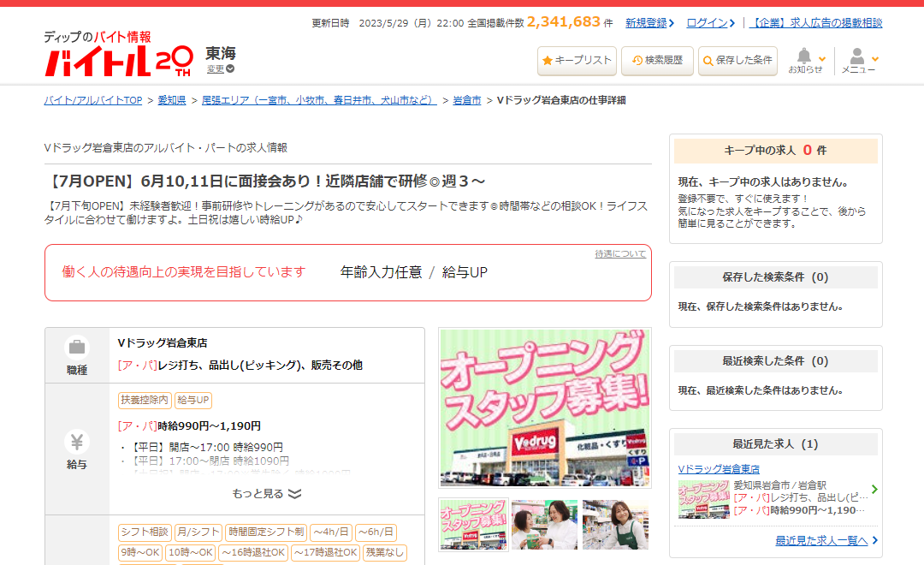Click the 扶養控除内 tag
Screen dimensions: 924x565
click(145, 400)
